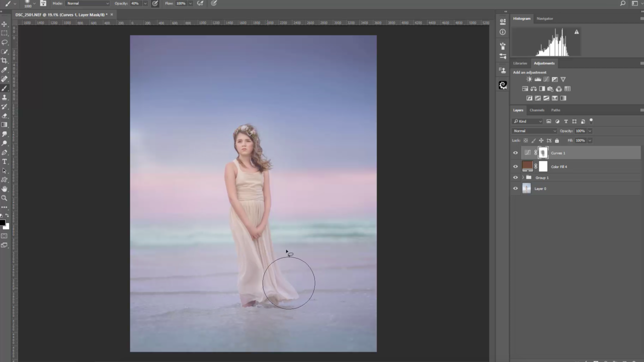Switch to the Libraries tab

pyautogui.click(x=520, y=63)
